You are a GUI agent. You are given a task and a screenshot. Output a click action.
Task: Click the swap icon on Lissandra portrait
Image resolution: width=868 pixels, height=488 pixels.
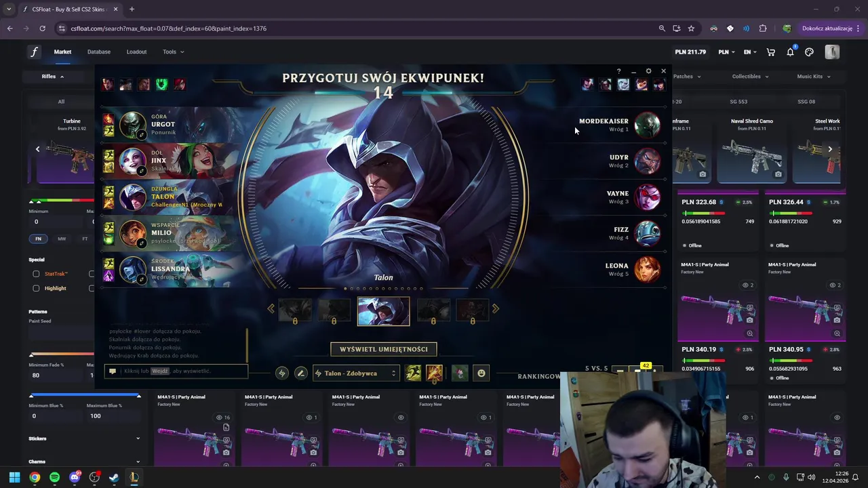pyautogui.click(x=142, y=279)
